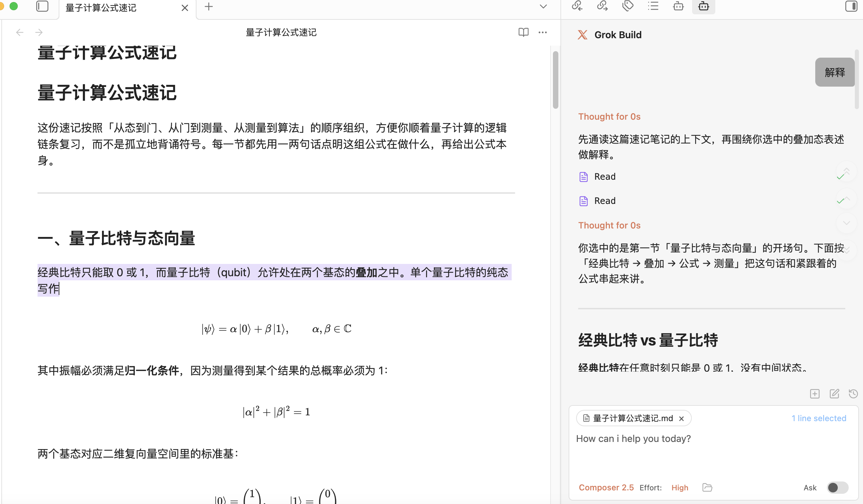Jump to chat top with double-up chevron

[847, 171]
